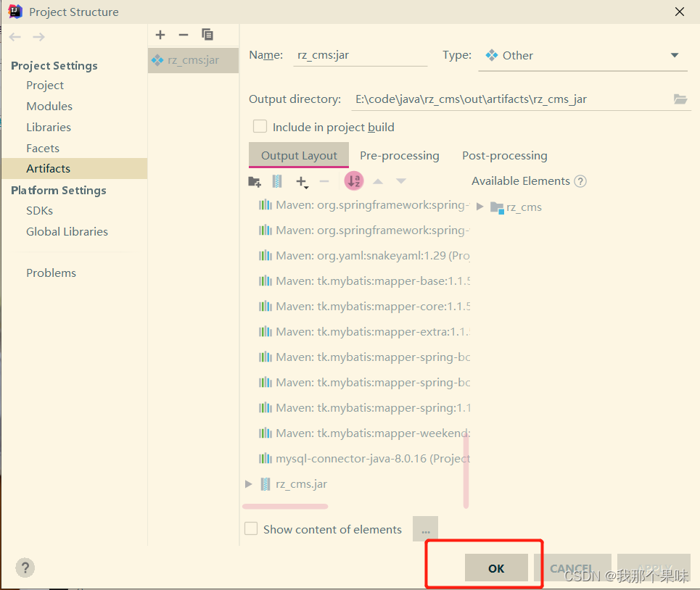Switch to the Pre-processing tab
700x590 pixels.
399,155
